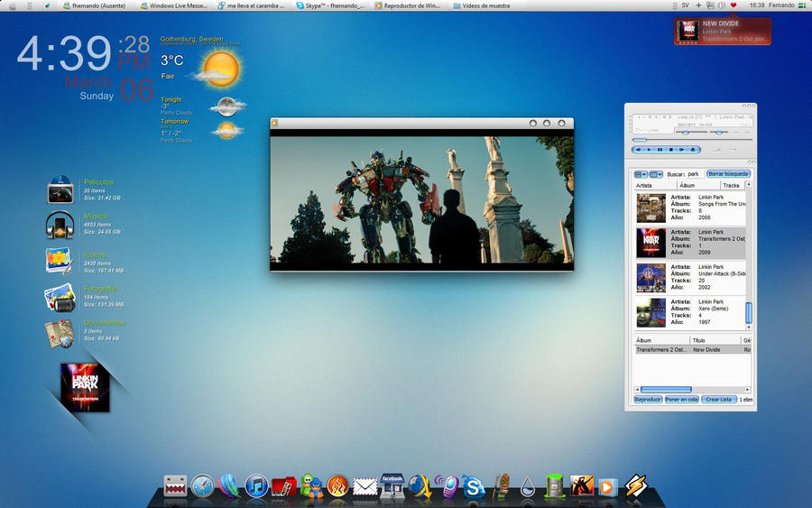Open the orange flame burner dock icon
The width and height of the screenshot is (812, 508).
[337, 486]
